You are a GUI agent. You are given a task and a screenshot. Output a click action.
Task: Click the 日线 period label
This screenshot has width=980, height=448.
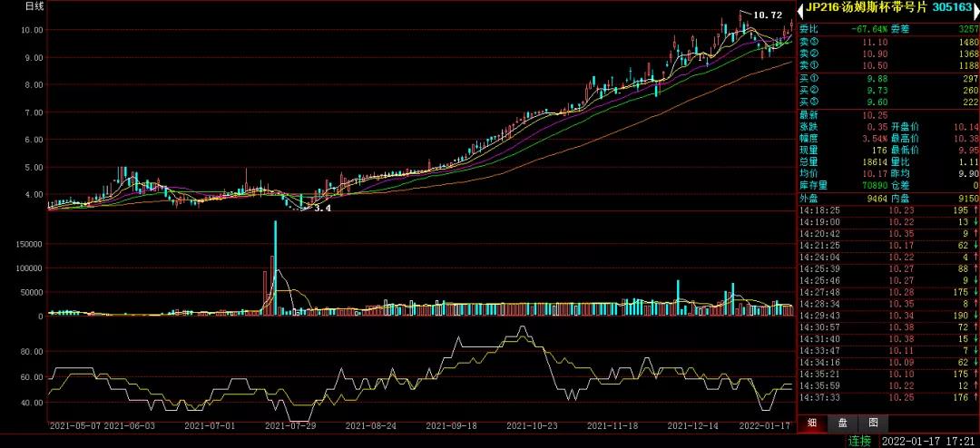tap(34, 6)
